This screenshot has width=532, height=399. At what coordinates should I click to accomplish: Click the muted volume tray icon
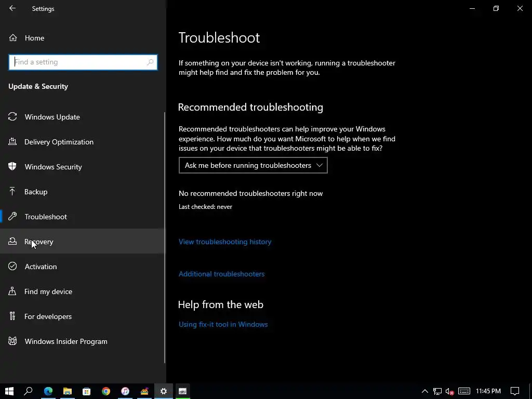(450, 391)
